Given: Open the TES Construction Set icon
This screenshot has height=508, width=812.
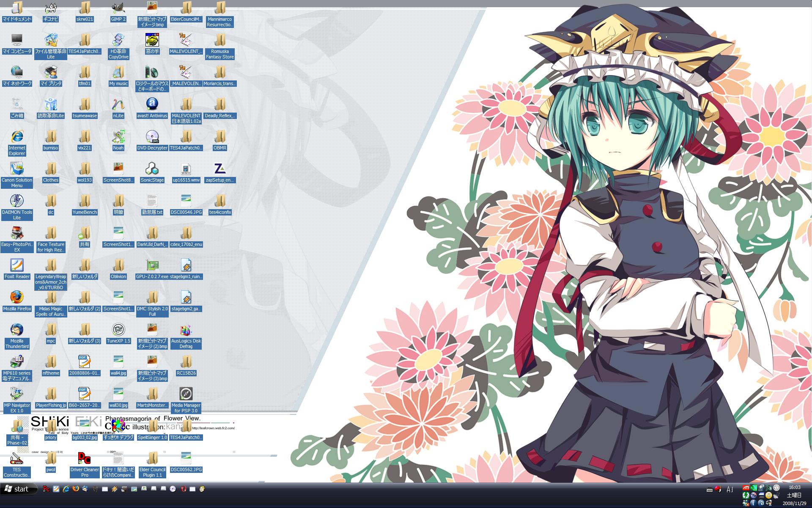Looking at the screenshot, I should (17, 464).
